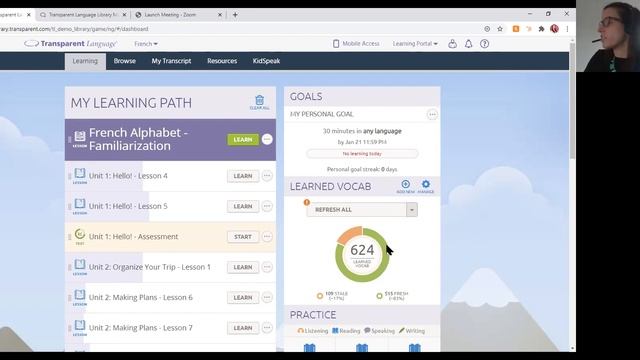This screenshot has width=640, height=360.
Task: Open the browser extensions puzzle icon
Action: [x=541, y=29]
